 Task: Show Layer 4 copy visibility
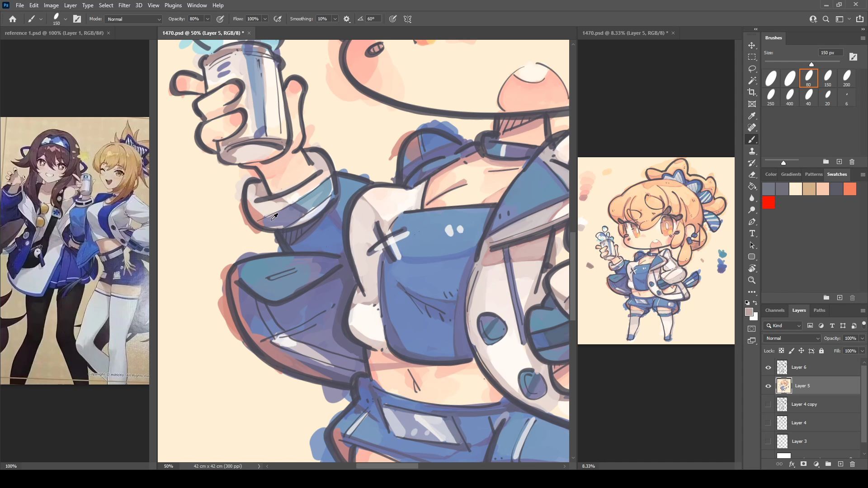tap(768, 404)
